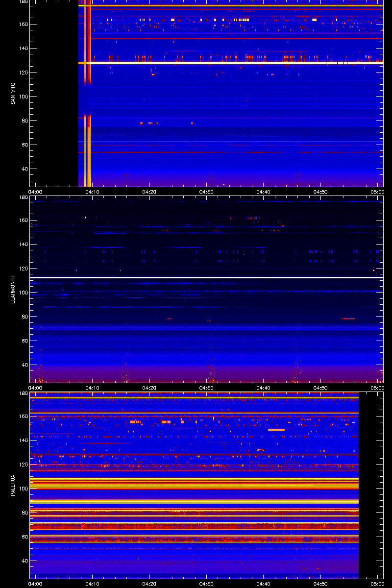Click 04:00 tick label of Learmonth plot

pyautogui.click(x=35, y=388)
